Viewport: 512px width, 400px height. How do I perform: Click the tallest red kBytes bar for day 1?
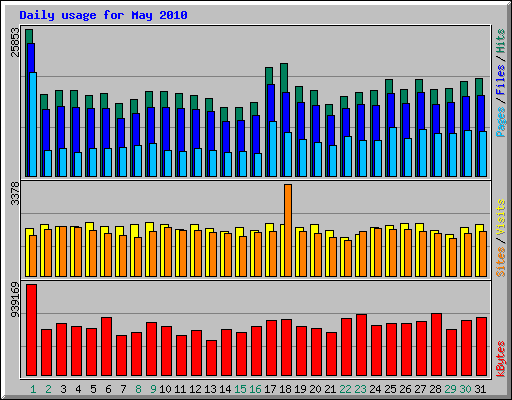[31, 330]
